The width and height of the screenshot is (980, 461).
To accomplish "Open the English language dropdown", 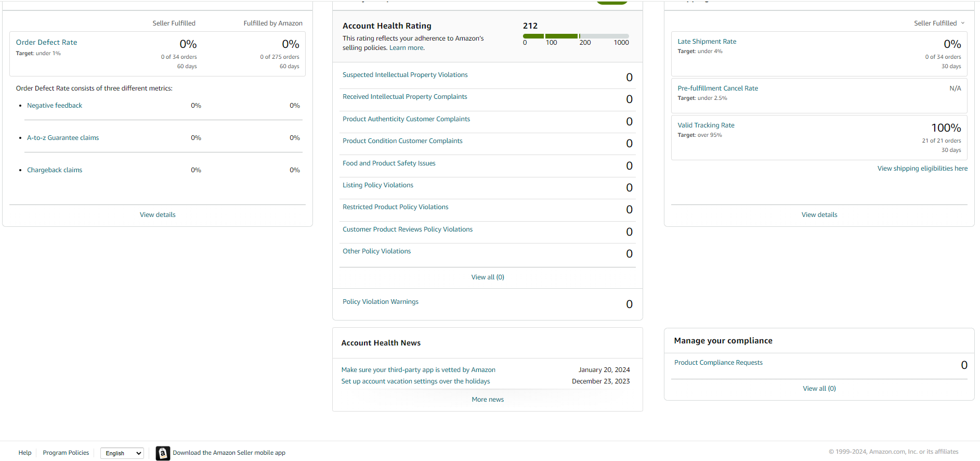I will click(x=122, y=453).
